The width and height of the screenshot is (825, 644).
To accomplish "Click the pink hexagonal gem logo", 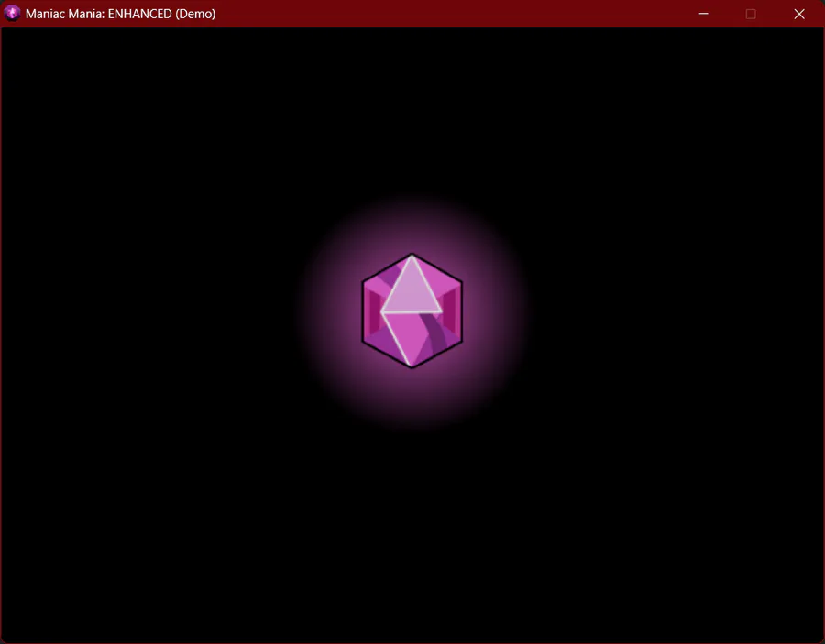I will pyautogui.click(x=412, y=311).
